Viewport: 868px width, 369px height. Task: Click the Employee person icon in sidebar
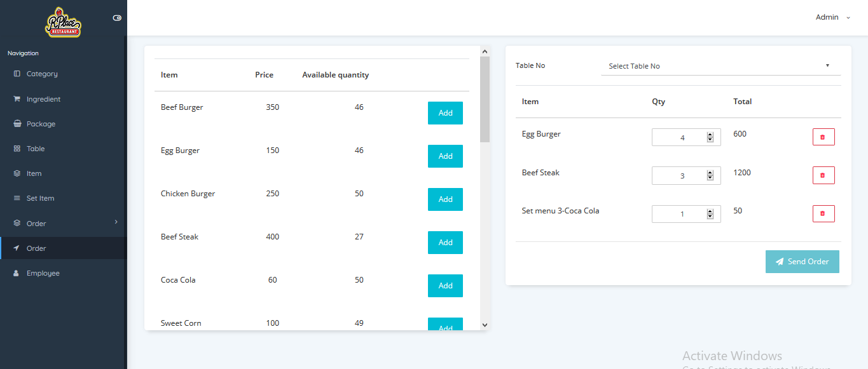(17, 273)
